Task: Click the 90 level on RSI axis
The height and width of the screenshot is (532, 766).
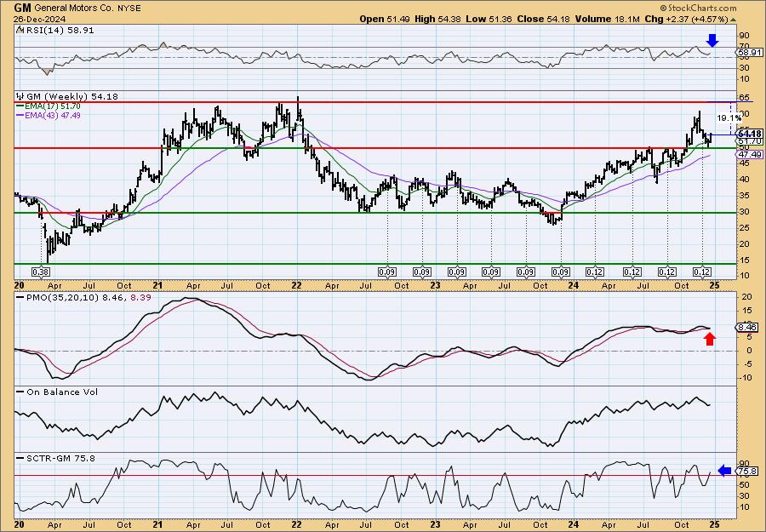Action: [x=743, y=36]
